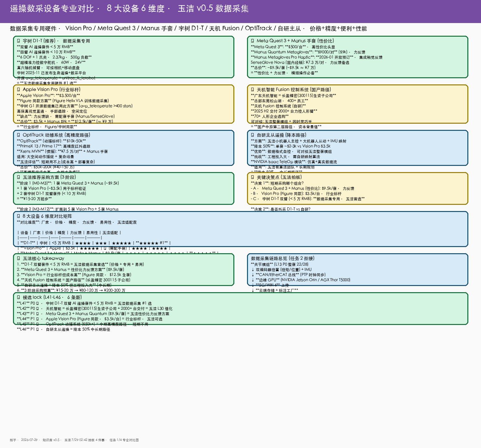The width and height of the screenshot is (481, 448).
Task: Choose option "B · Vision Pro (Figure 同款)"
Action: pyautogui.click(x=296, y=193)
